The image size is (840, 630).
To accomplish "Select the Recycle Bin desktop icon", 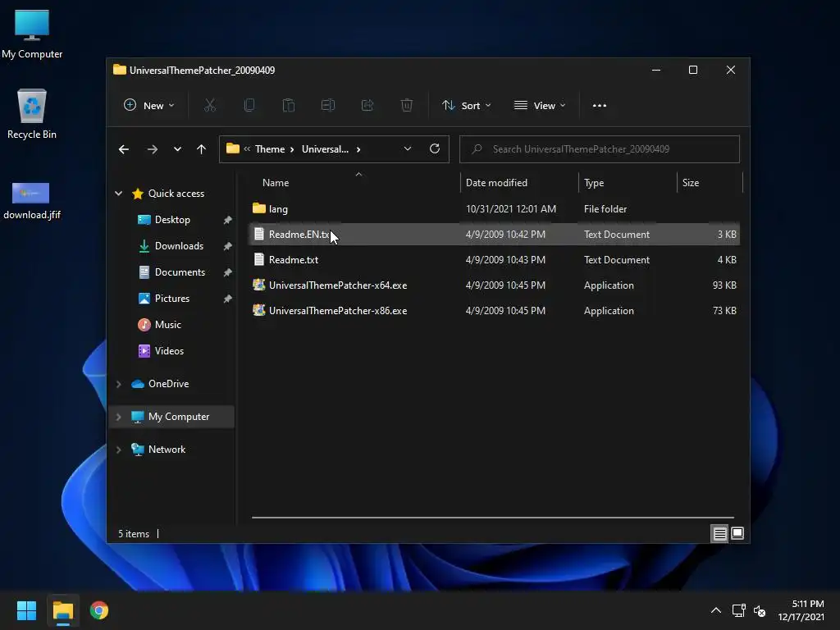I will tap(32, 115).
